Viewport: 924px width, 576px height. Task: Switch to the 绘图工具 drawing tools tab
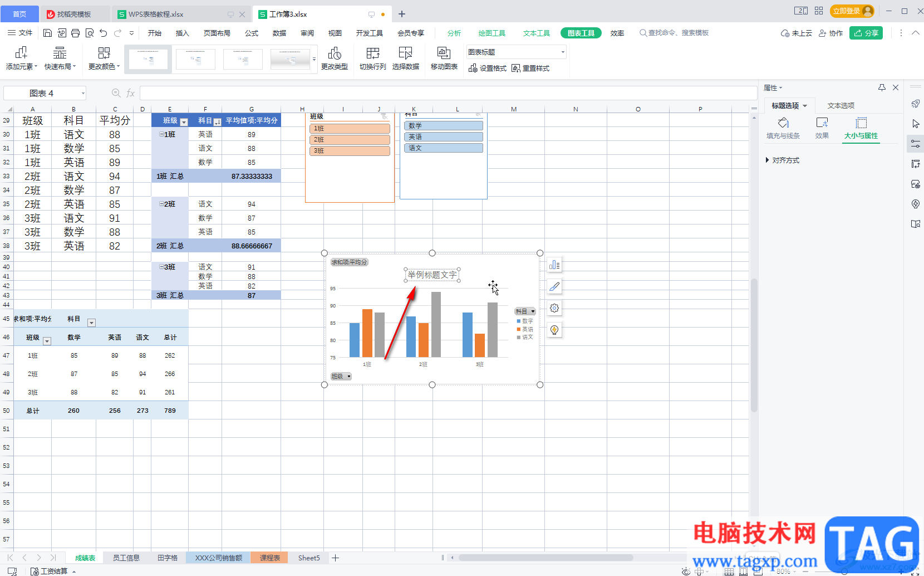coord(492,33)
